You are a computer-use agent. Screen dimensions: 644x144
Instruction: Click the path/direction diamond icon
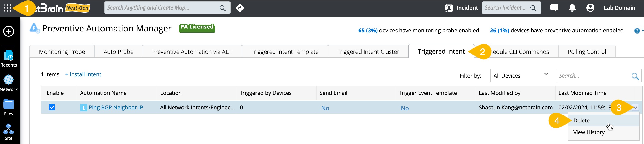pos(240,8)
